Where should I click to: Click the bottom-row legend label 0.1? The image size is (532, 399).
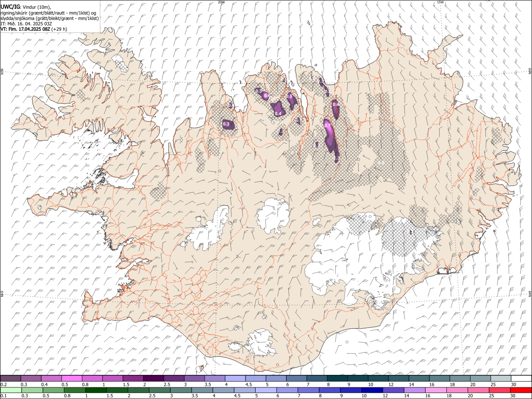coord(3,396)
